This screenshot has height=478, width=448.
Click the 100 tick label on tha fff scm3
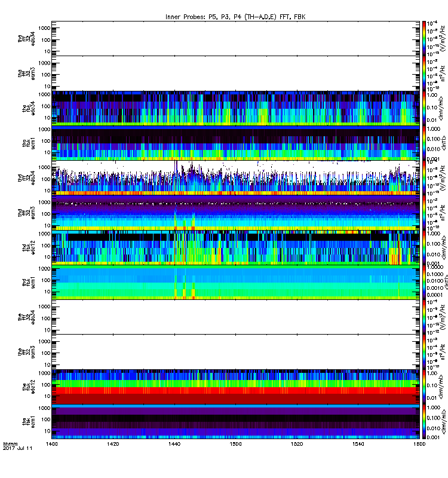[x=46, y=75]
